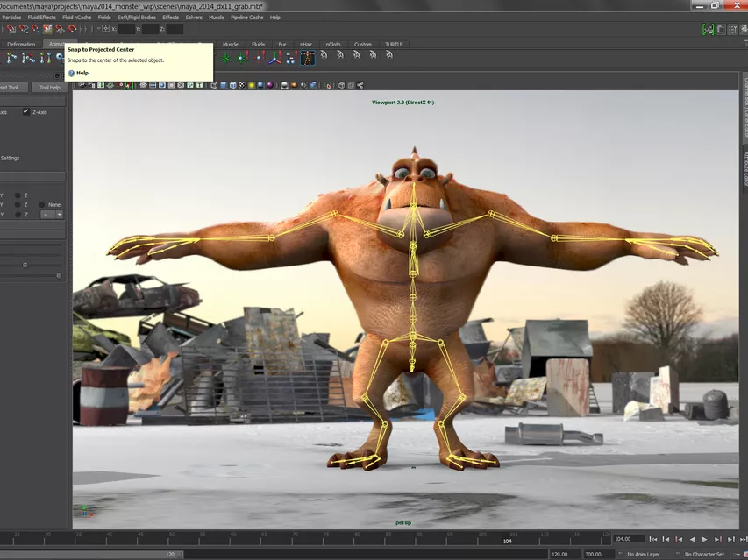Click the Snap to points magnet icon
This screenshot has height=560, width=748.
(x=35, y=29)
